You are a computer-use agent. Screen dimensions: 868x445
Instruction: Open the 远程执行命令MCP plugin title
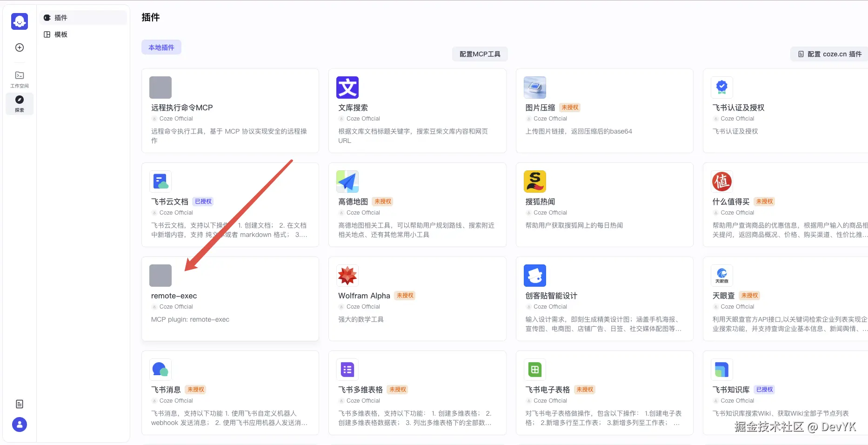tap(182, 108)
